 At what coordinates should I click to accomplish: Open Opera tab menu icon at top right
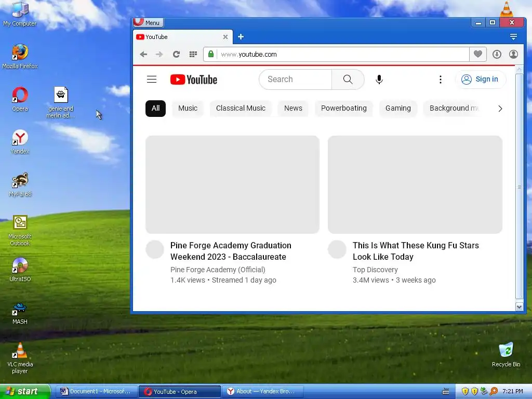(x=513, y=37)
